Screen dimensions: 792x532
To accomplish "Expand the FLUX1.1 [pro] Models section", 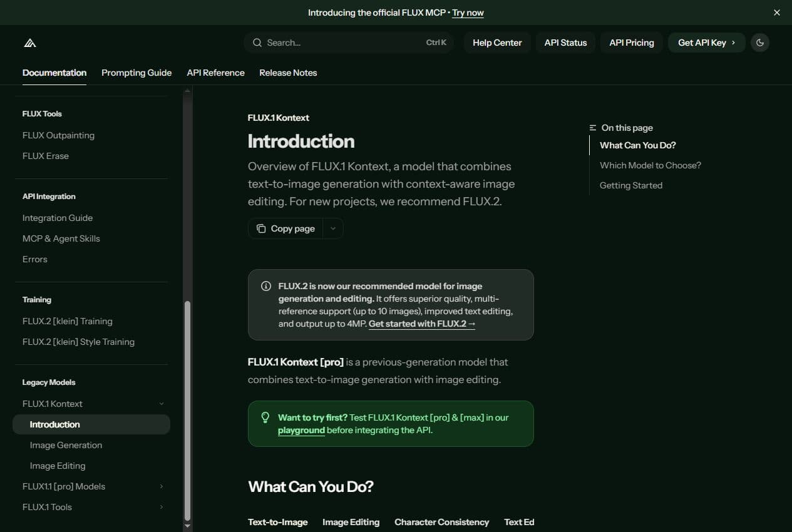I will pos(91,486).
